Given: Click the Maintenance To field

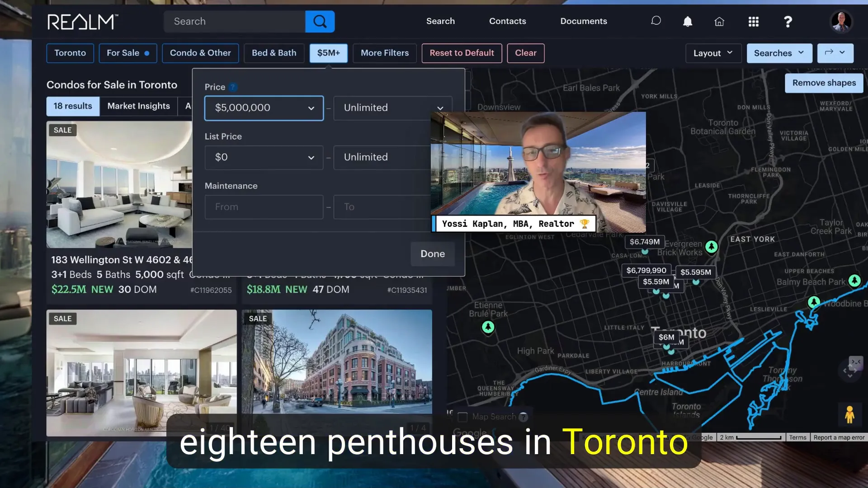Looking at the screenshot, I should [382, 207].
